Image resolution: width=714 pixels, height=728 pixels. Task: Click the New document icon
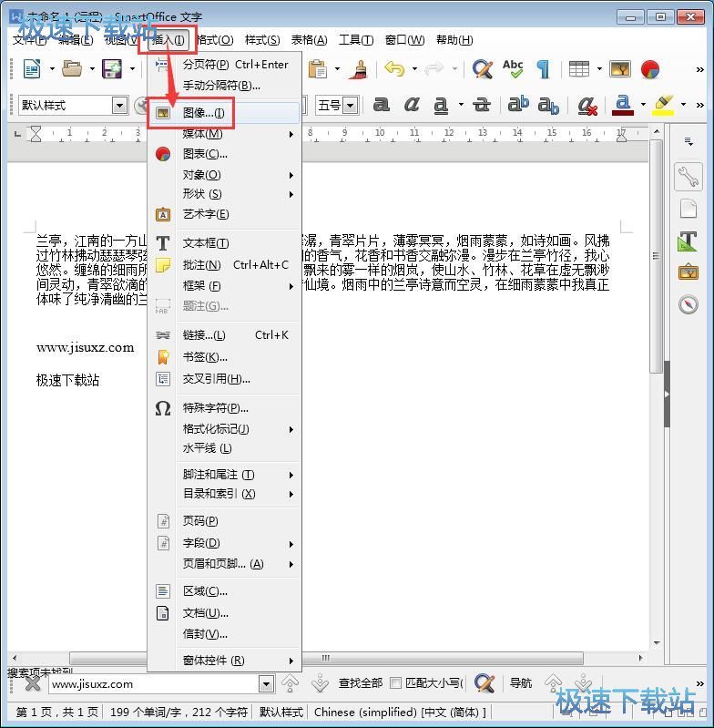(x=32, y=68)
